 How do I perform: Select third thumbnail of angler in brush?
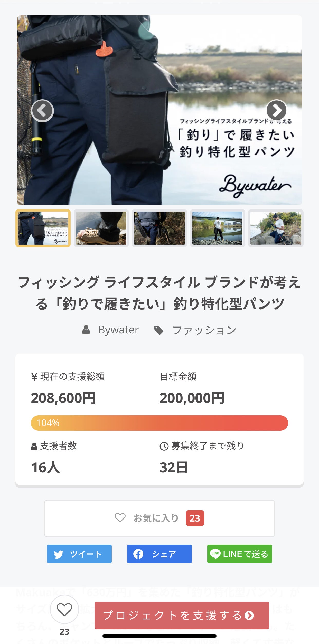(159, 228)
